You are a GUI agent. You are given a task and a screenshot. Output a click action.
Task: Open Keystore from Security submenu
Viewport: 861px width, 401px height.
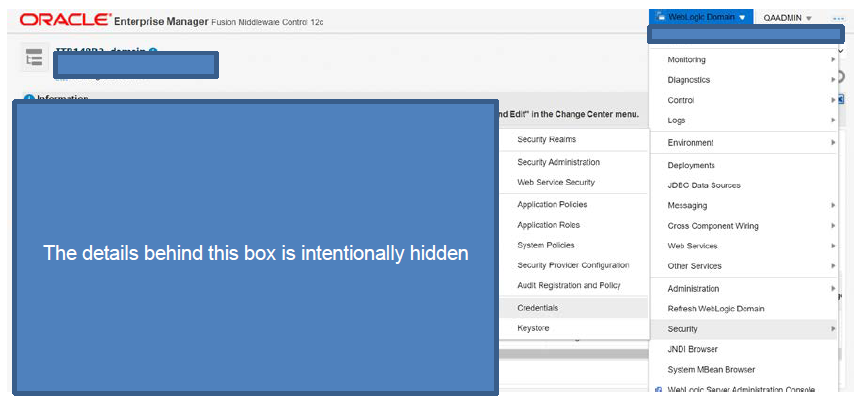(x=574, y=328)
